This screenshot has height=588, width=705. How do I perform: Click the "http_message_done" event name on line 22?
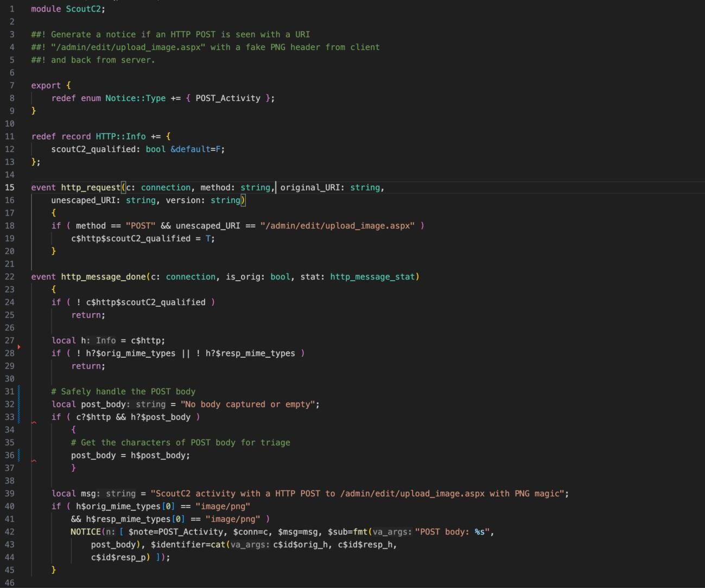[103, 277]
